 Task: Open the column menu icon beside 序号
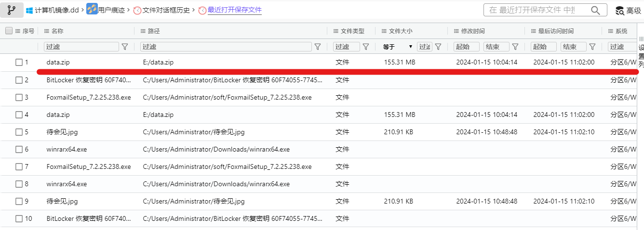pos(18,31)
